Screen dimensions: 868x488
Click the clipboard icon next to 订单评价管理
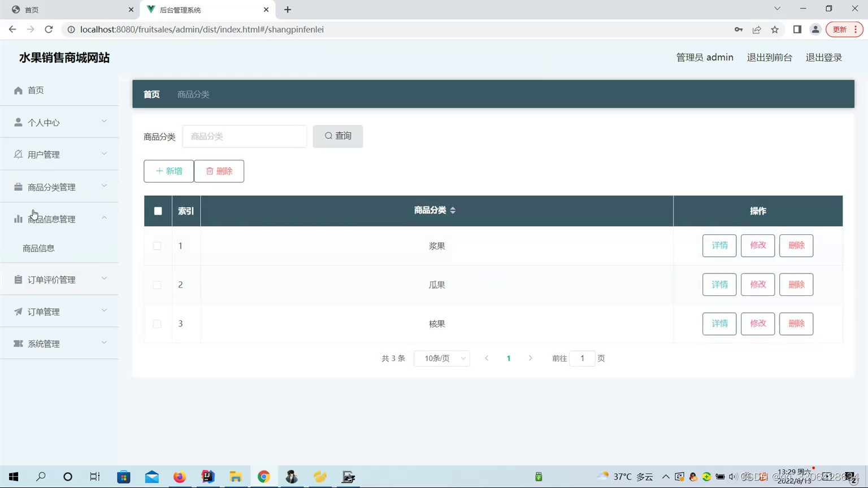(x=18, y=280)
